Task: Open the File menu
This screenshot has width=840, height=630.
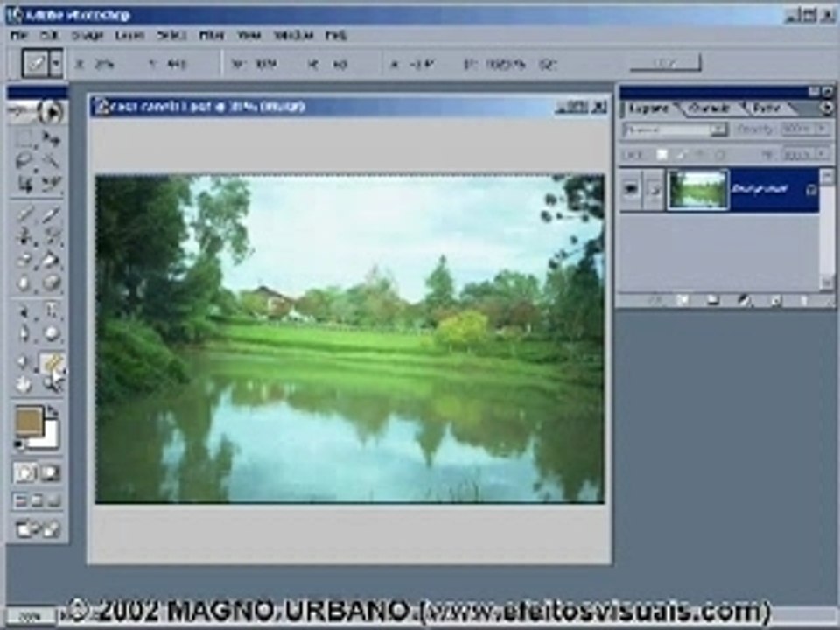Action: coord(18,35)
